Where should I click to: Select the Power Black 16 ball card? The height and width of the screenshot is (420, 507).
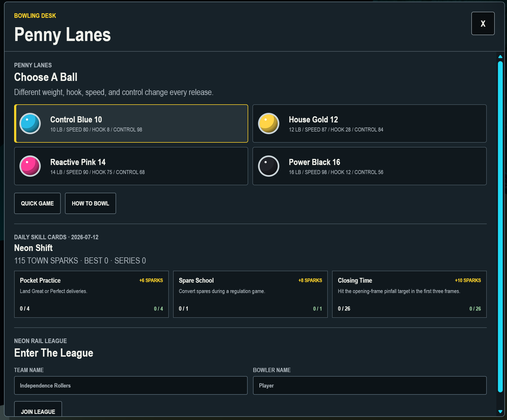click(x=369, y=166)
